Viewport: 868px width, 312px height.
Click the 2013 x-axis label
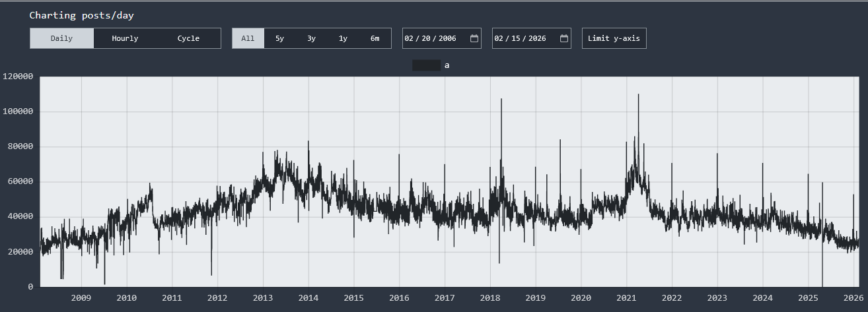[x=263, y=297]
